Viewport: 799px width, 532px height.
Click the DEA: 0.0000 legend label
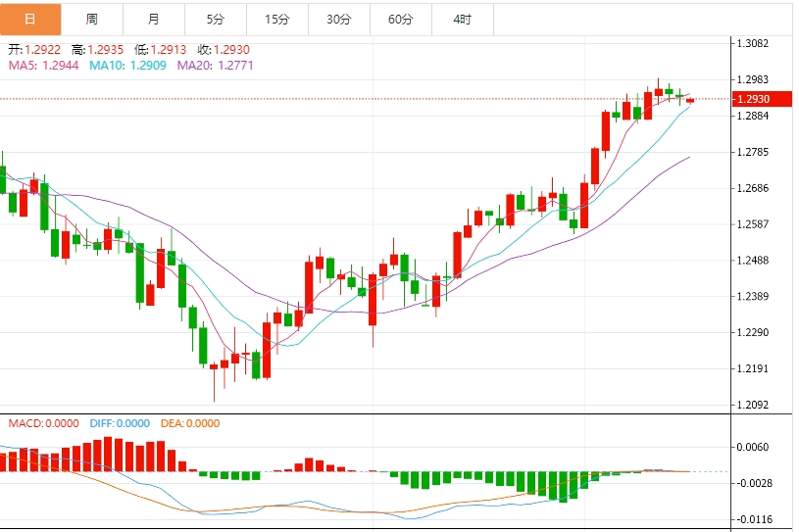(x=189, y=423)
